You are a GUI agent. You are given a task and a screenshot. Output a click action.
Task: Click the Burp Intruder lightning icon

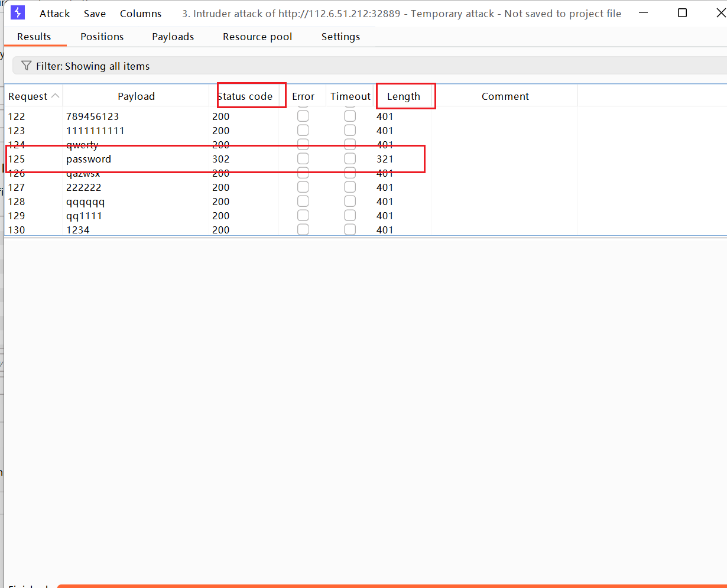click(x=18, y=13)
